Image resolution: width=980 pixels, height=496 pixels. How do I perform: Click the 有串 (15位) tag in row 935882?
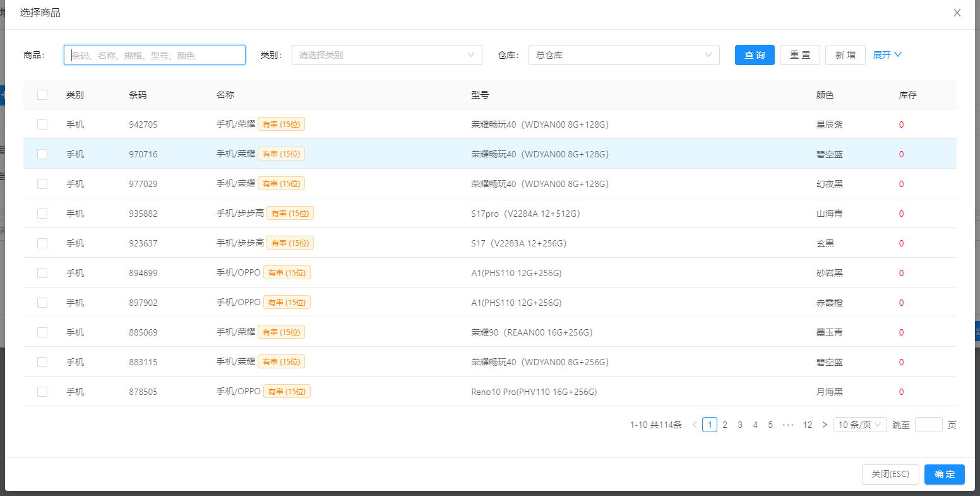point(290,214)
